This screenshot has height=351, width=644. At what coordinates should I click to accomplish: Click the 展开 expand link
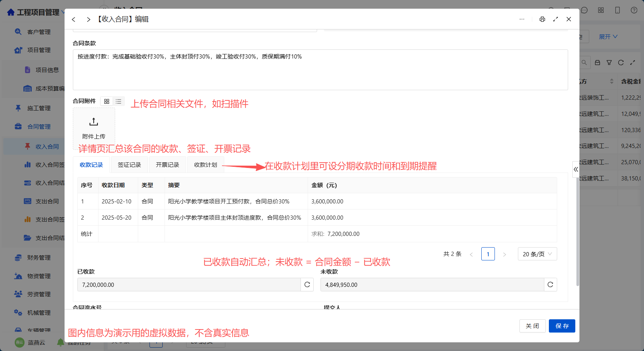pos(609,37)
